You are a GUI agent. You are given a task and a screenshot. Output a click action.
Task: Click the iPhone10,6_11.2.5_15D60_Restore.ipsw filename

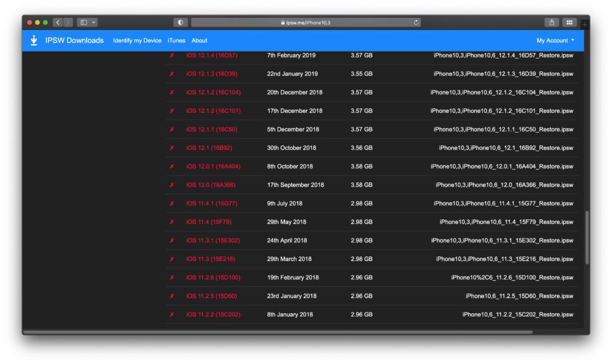click(519, 296)
